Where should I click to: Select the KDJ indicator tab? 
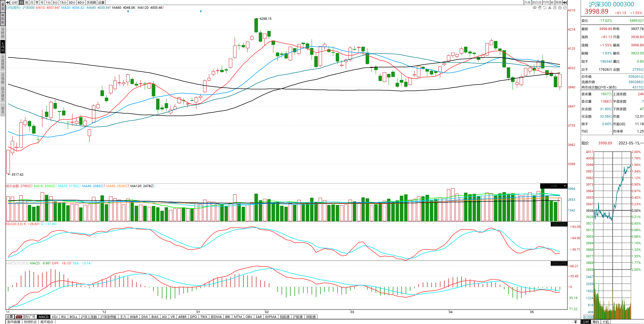(55, 317)
